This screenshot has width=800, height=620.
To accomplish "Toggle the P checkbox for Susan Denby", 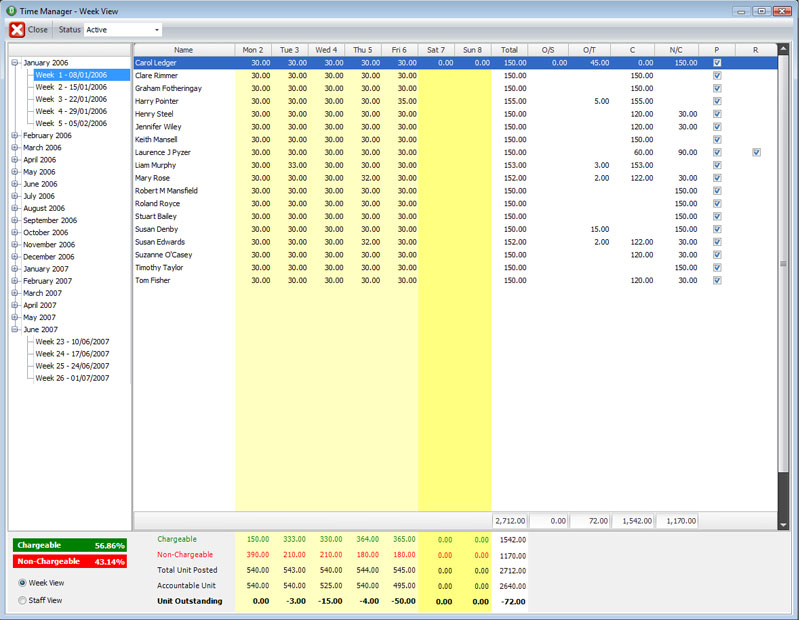I will click(x=717, y=229).
